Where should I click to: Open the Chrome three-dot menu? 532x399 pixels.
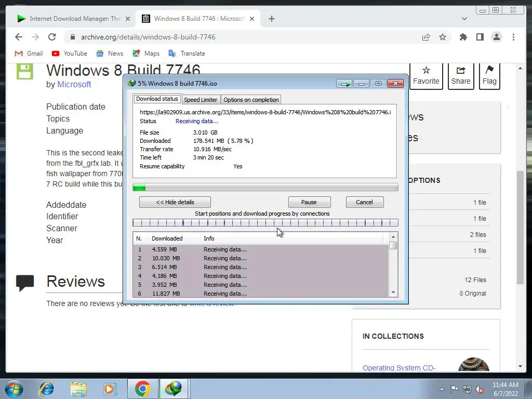513,37
